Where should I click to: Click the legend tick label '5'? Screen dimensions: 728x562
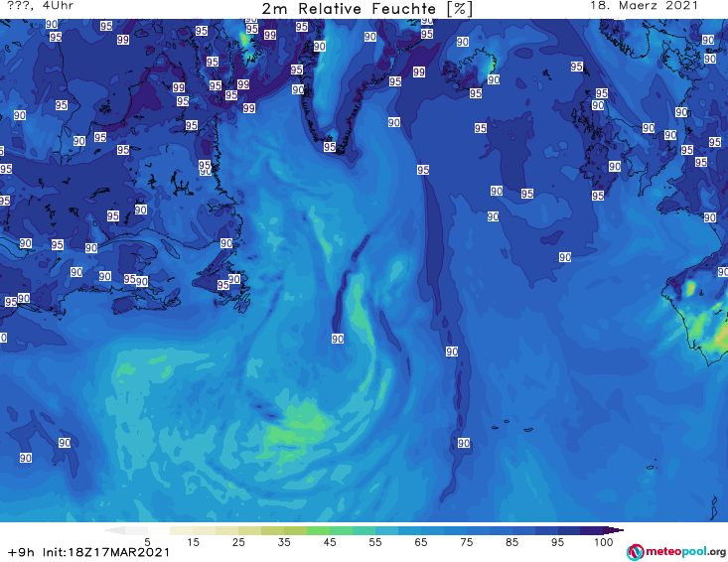148,542
